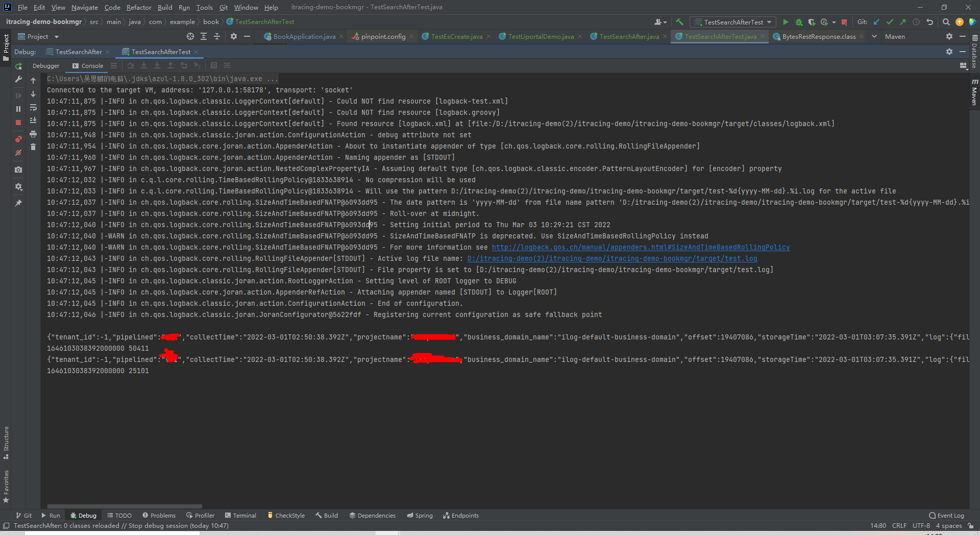
Task: Show hidden editor tabs chevron
Action: [x=874, y=36]
